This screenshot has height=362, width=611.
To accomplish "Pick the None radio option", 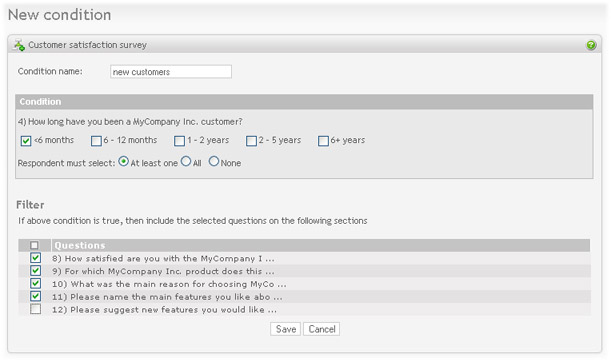I will [214, 161].
